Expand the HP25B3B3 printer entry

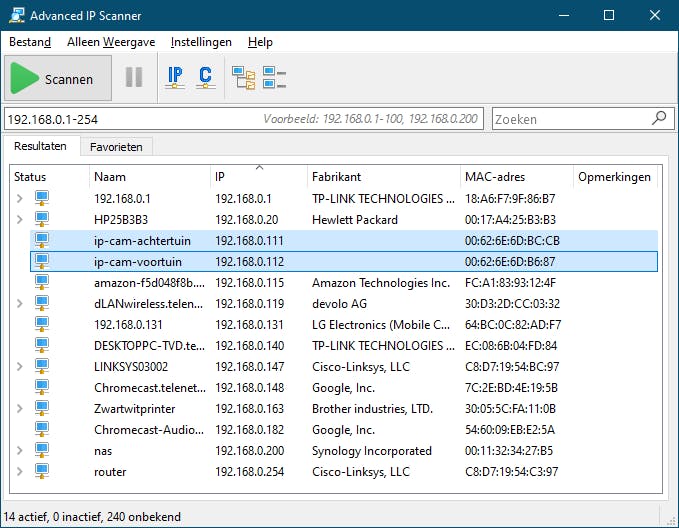pos(19,219)
